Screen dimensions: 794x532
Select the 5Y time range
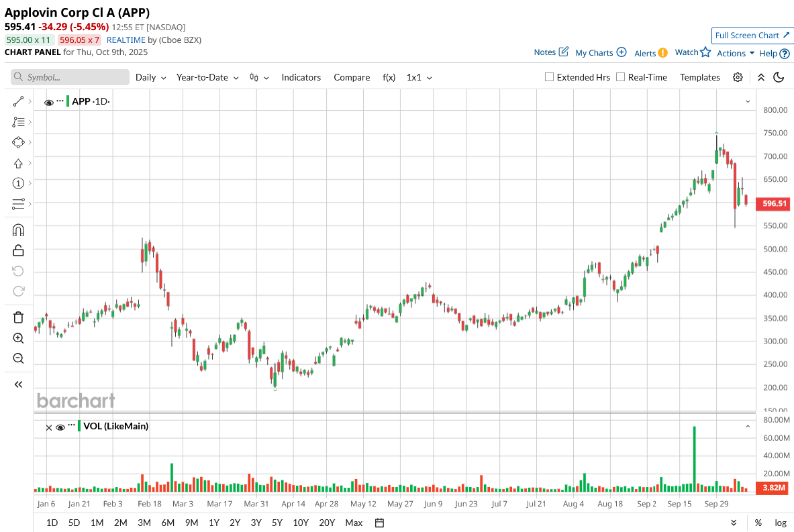(277, 523)
